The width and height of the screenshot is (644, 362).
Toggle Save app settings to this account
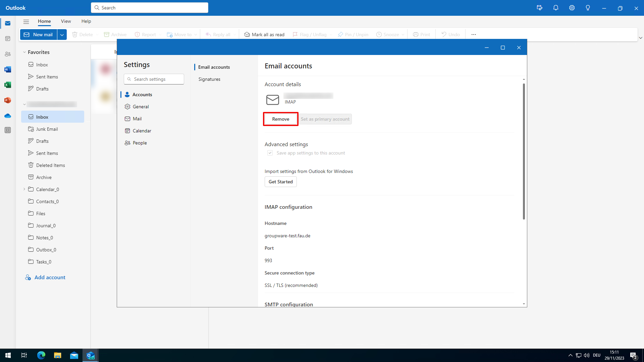click(x=270, y=153)
